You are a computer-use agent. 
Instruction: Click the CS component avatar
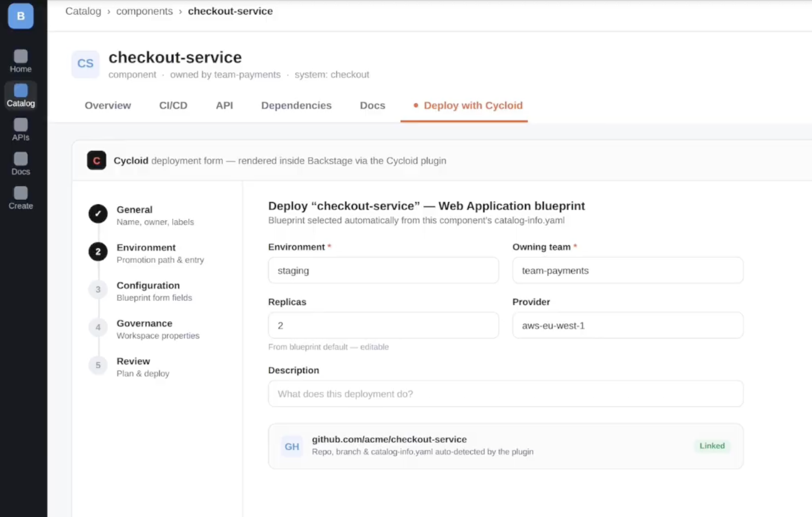pos(86,64)
